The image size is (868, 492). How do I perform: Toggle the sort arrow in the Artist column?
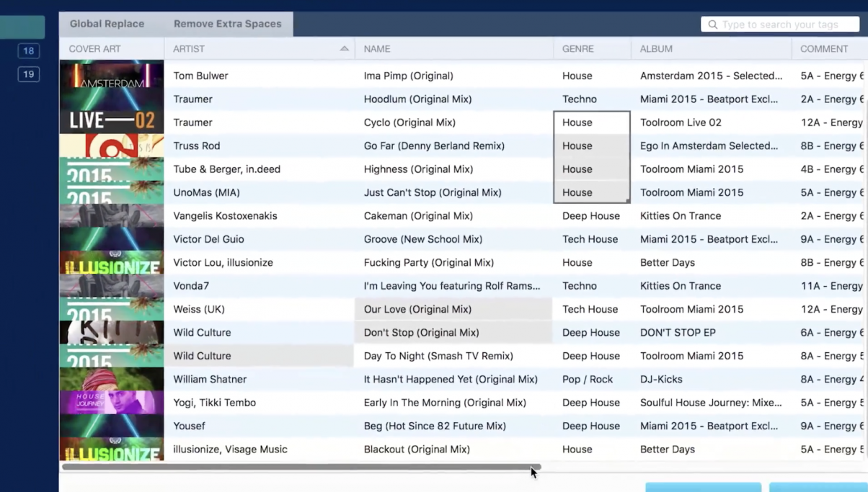(x=344, y=49)
